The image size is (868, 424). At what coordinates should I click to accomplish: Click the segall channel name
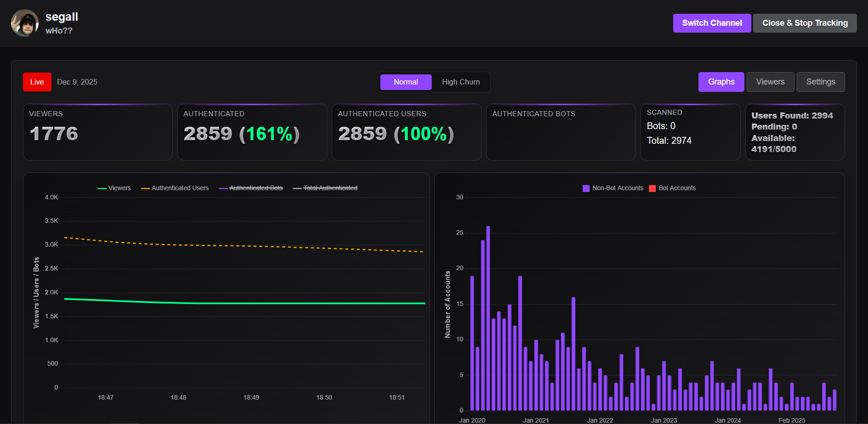[x=62, y=17]
